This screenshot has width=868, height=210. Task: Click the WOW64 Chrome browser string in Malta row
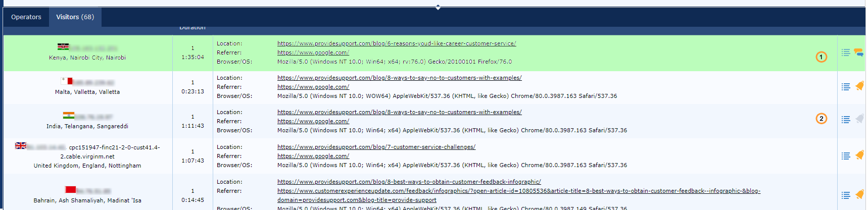click(447, 96)
